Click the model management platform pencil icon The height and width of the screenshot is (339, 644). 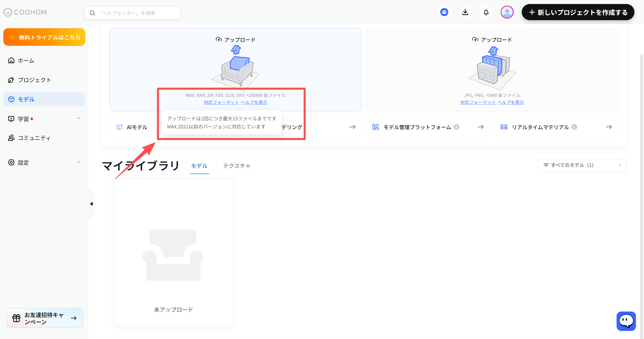376,127
